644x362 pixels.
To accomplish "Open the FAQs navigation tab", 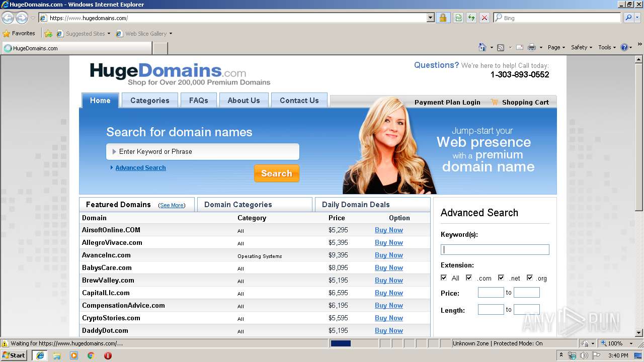I will (199, 100).
